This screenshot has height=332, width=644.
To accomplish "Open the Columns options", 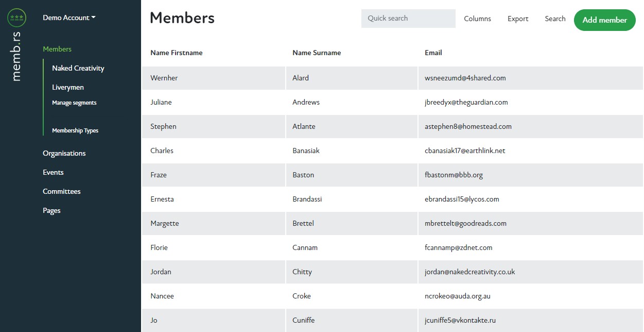I will tap(477, 18).
